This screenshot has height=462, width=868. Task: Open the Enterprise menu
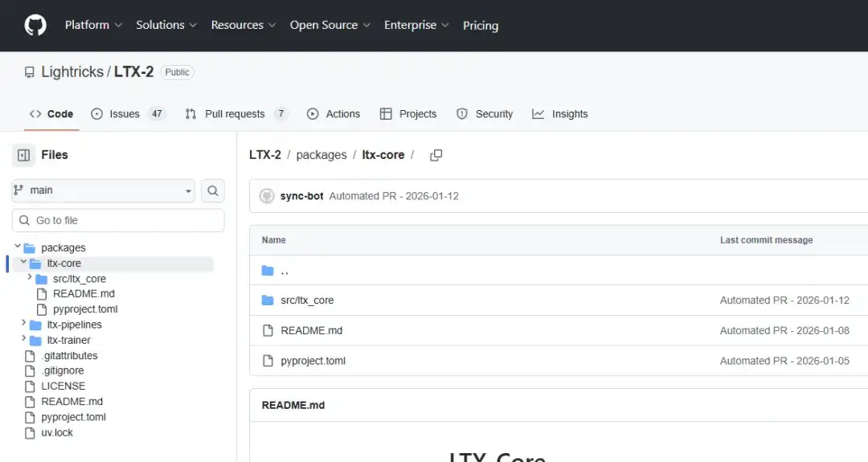tap(416, 25)
